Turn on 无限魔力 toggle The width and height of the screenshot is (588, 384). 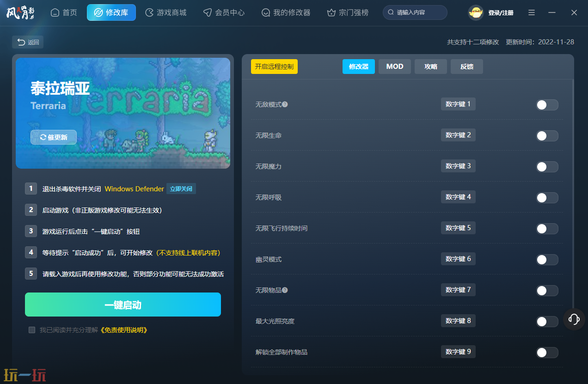pyautogui.click(x=547, y=167)
